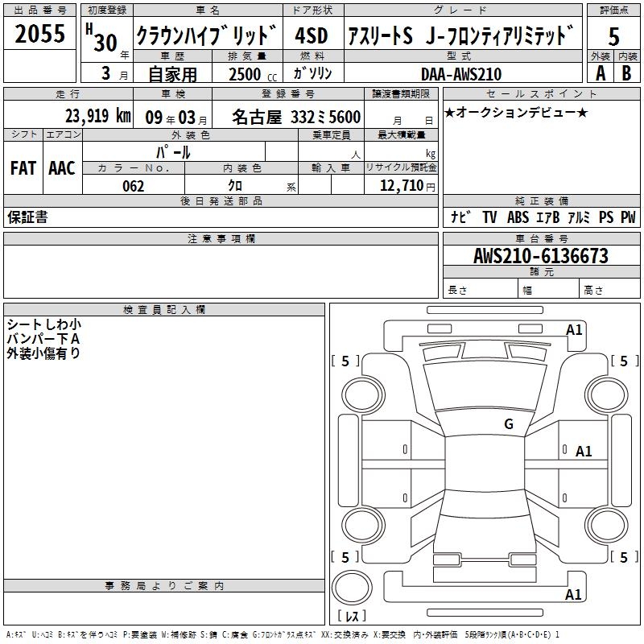Image resolution: width=644 pixels, height=644 pixels.
Task: Click the オークションデビュー sales point text
Action: coord(516,113)
